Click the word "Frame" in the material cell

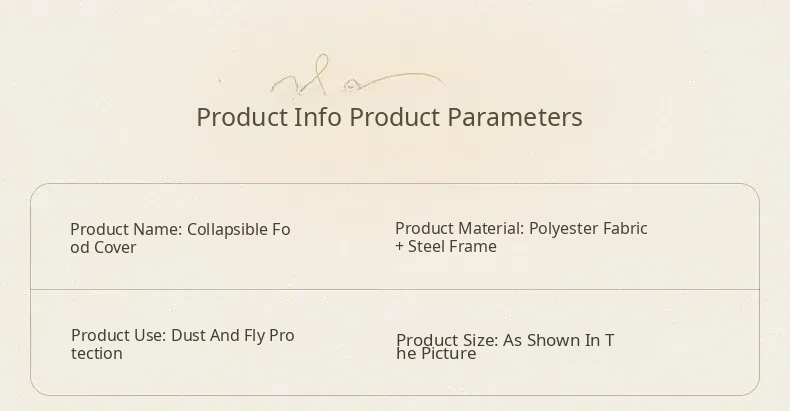click(x=473, y=246)
